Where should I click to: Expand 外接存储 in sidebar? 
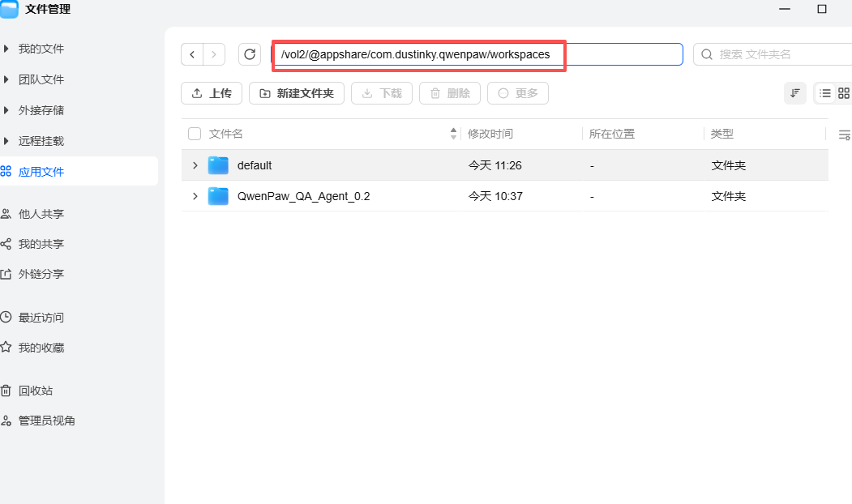pos(6,110)
